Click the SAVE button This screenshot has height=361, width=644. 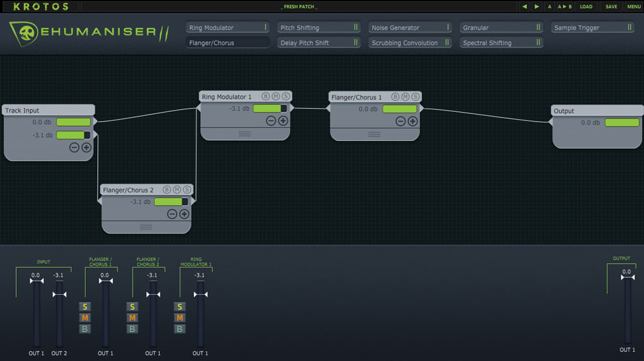611,6
